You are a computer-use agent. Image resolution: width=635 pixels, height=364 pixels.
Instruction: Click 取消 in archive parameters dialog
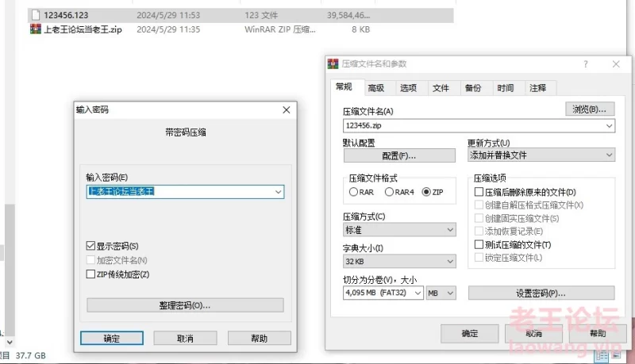point(533,334)
